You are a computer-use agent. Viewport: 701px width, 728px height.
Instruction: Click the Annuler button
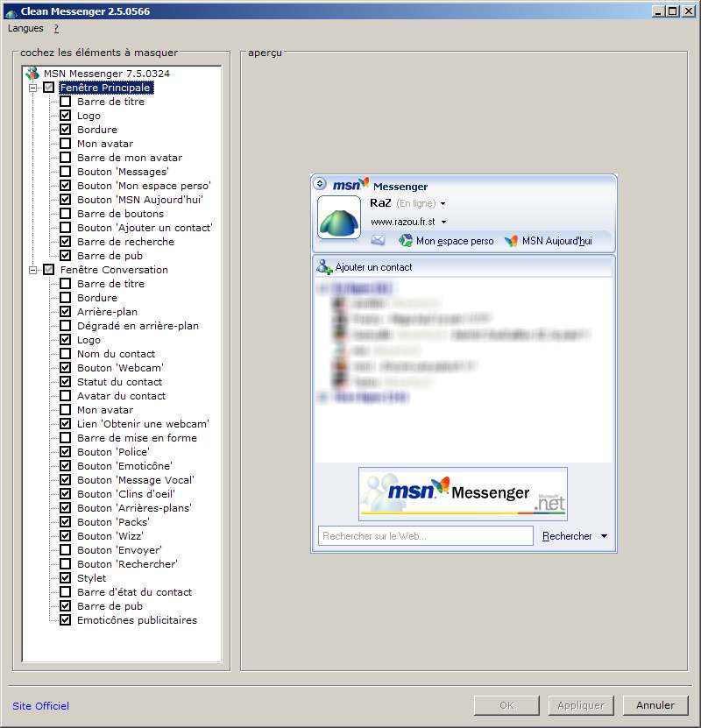click(x=655, y=705)
